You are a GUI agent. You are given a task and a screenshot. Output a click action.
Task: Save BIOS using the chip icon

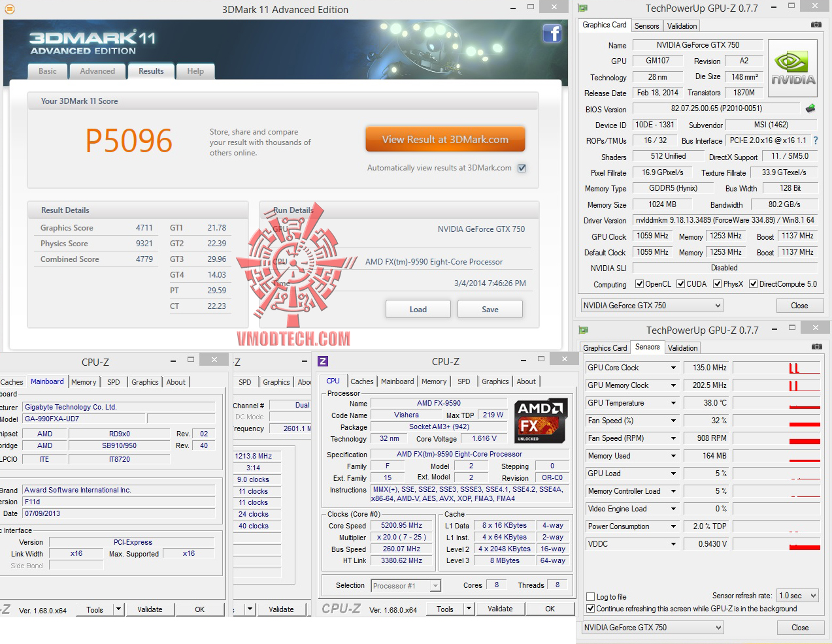[810, 108]
